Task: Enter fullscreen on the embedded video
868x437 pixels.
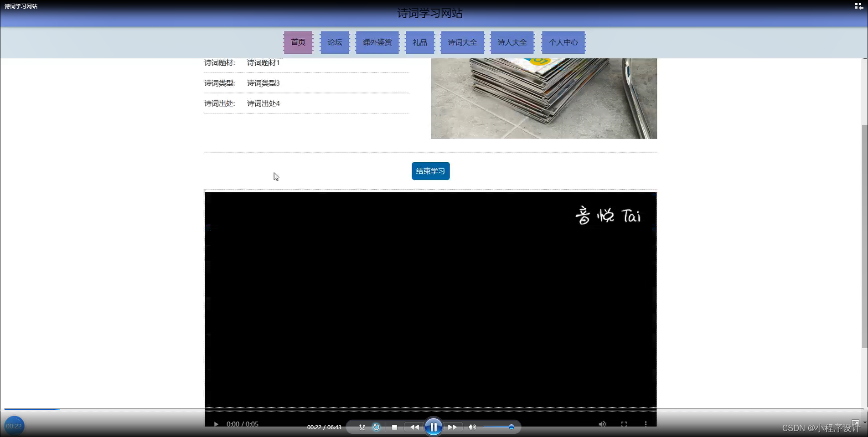Action: [x=624, y=424]
